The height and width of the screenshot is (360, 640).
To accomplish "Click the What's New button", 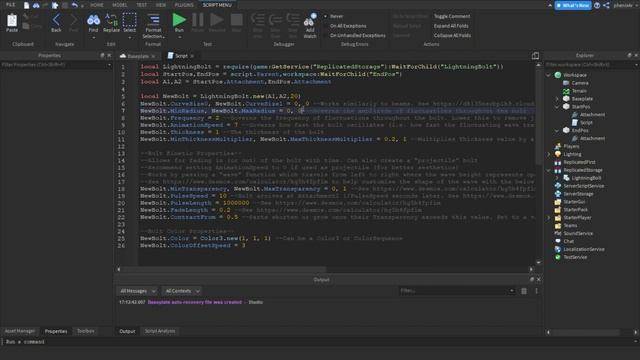I will pyautogui.click(x=573, y=5).
